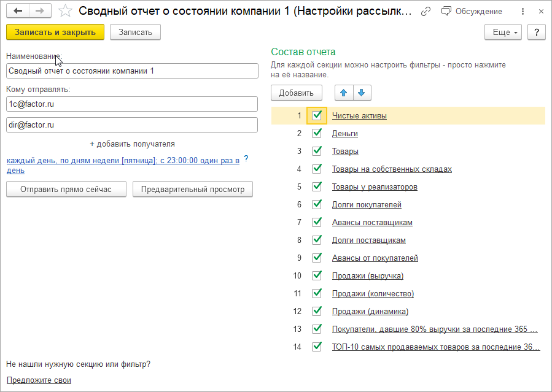552x392 pixels.
Task: Go forward using the right arrow
Action: pos(39,12)
